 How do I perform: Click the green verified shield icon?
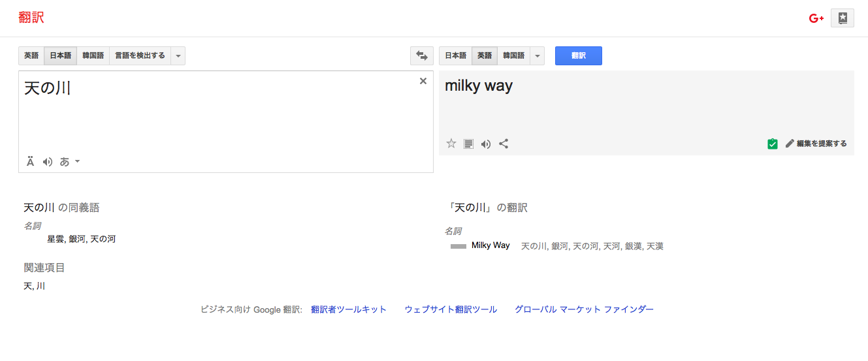tap(773, 144)
